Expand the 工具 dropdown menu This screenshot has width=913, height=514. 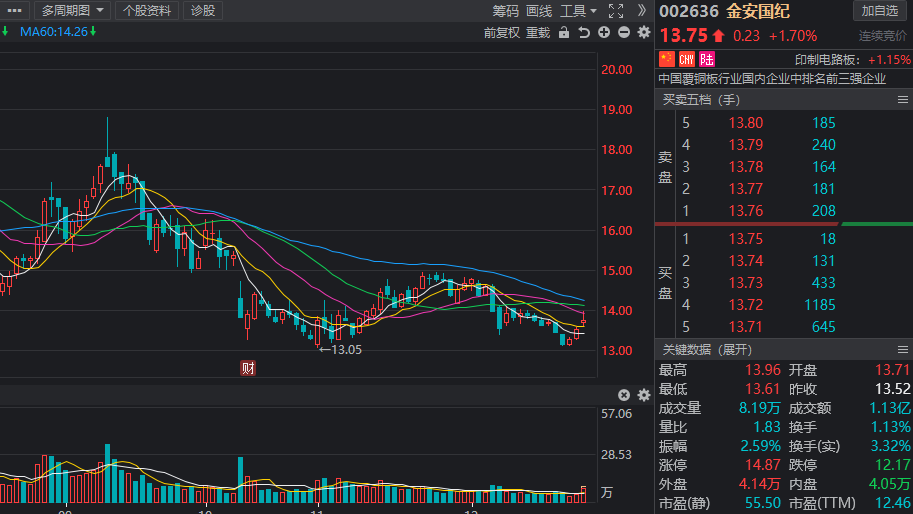click(x=578, y=11)
